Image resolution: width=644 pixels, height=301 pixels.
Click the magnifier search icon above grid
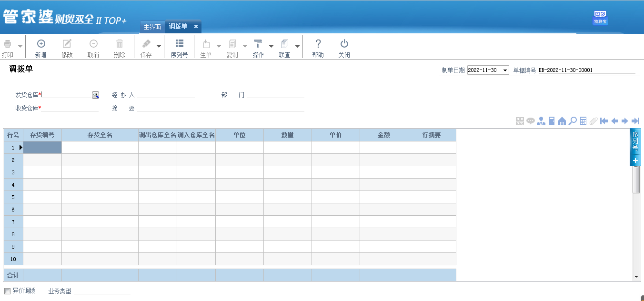(x=573, y=121)
